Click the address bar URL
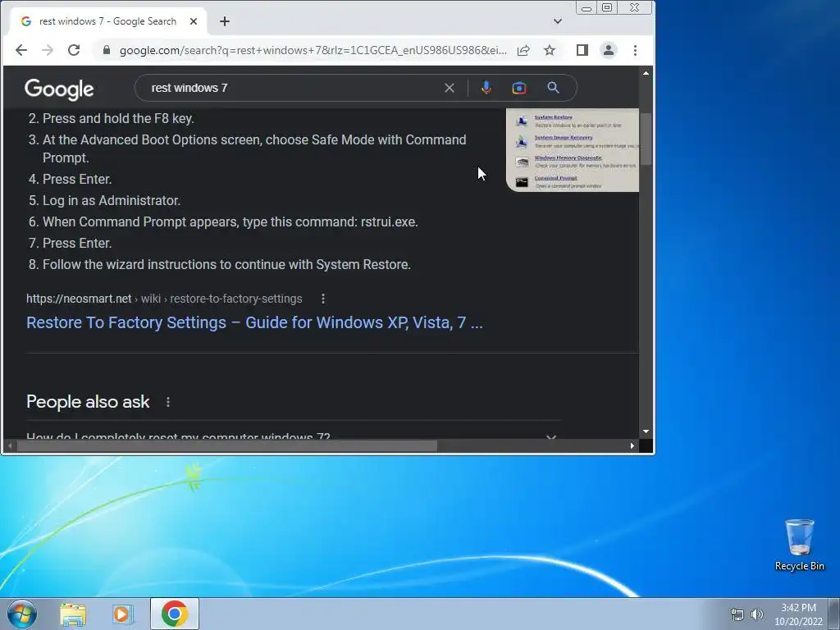The width and height of the screenshot is (840, 630). [x=313, y=50]
